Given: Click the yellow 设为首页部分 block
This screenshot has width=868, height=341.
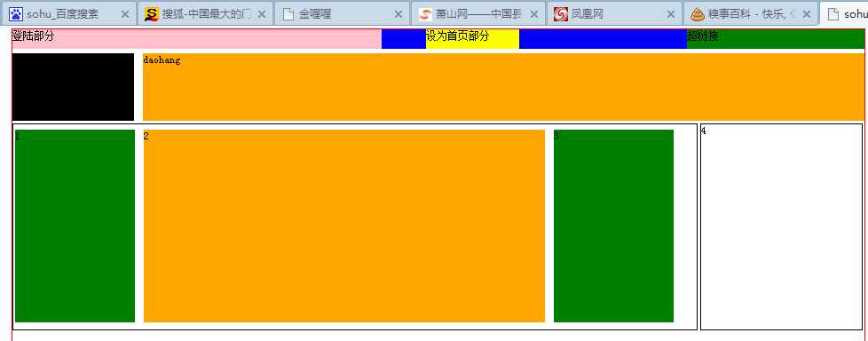Looking at the screenshot, I should tap(472, 39).
